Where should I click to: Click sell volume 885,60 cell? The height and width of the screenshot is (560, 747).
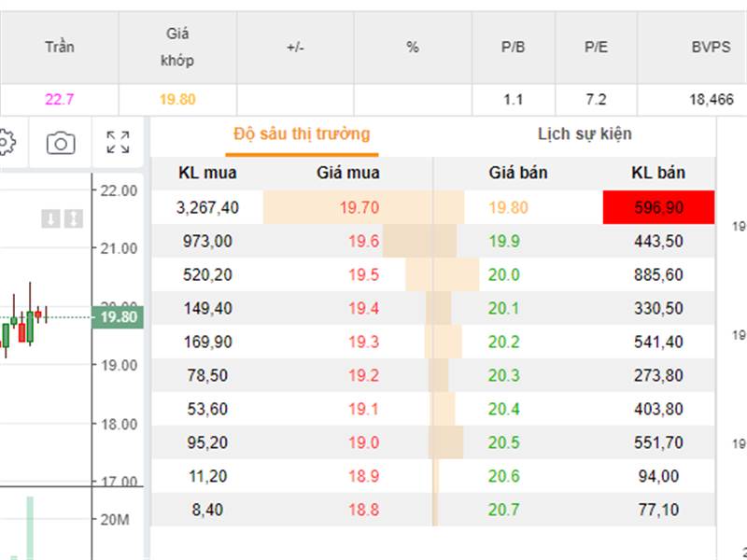point(658,274)
